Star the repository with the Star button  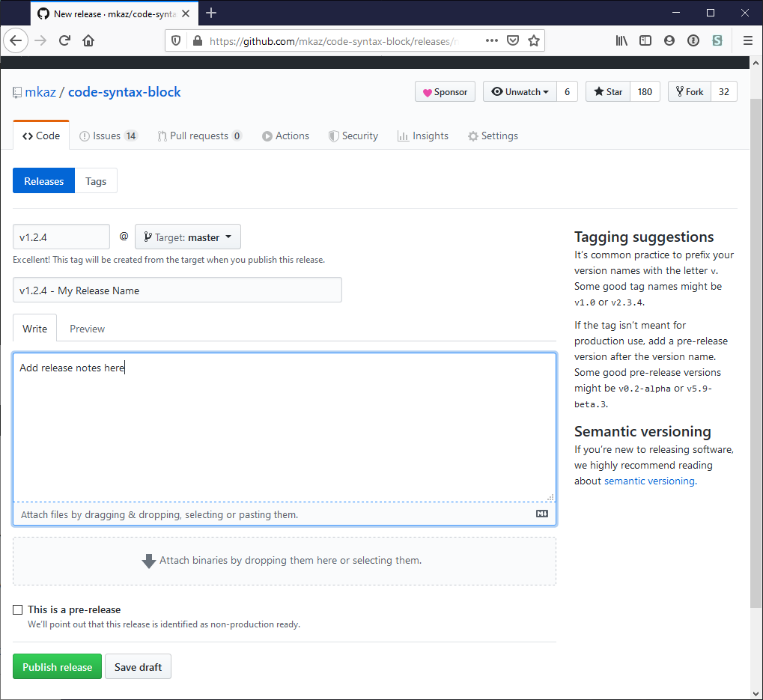[x=608, y=91]
